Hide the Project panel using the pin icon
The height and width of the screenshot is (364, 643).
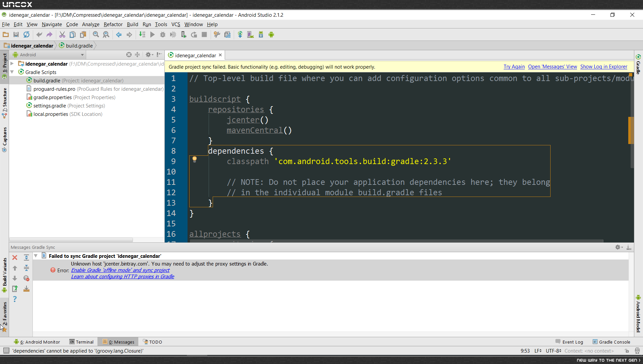coord(159,55)
